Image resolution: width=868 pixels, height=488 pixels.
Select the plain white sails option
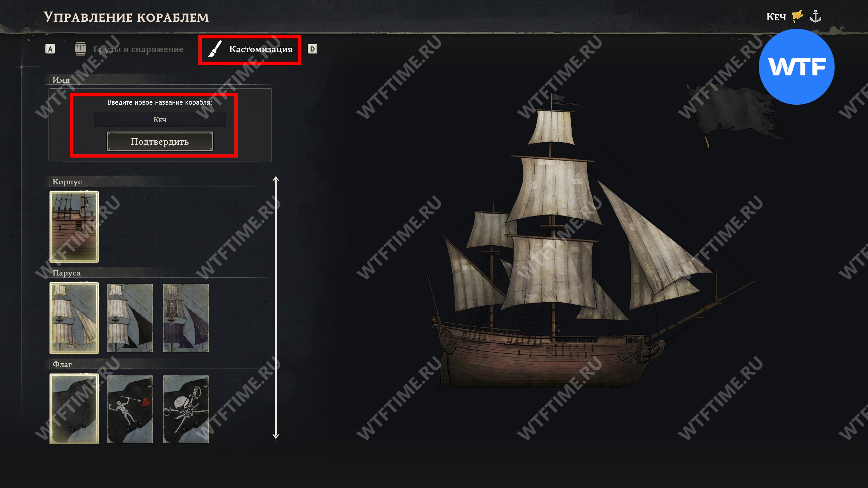[74, 318]
